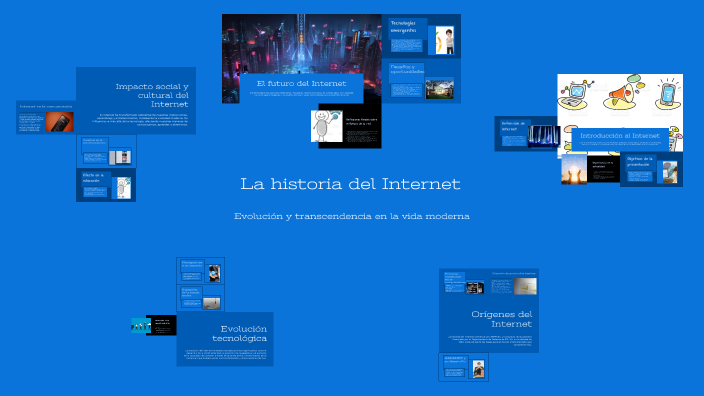The height and width of the screenshot is (396, 704).
Task: Open the 'El futuro del Internet' topic title
Action: 301,83
